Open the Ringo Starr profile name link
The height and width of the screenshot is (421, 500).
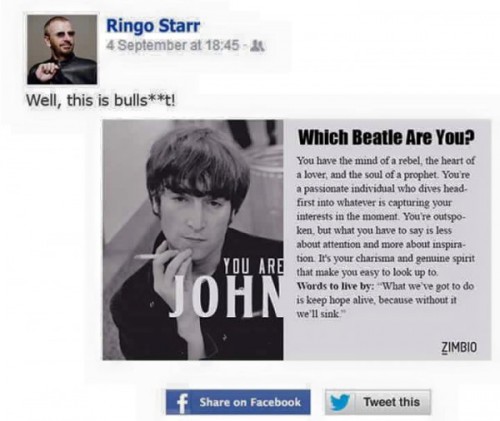pyautogui.click(x=153, y=26)
